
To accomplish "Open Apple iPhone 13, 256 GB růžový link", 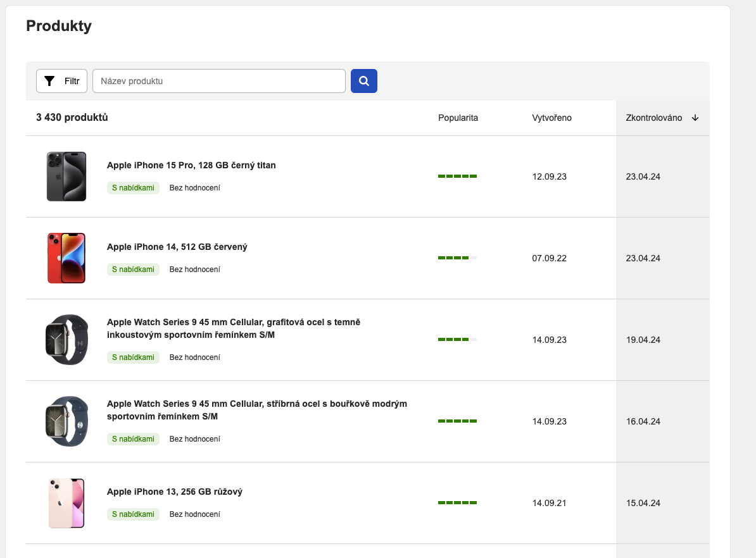I will coord(175,492).
